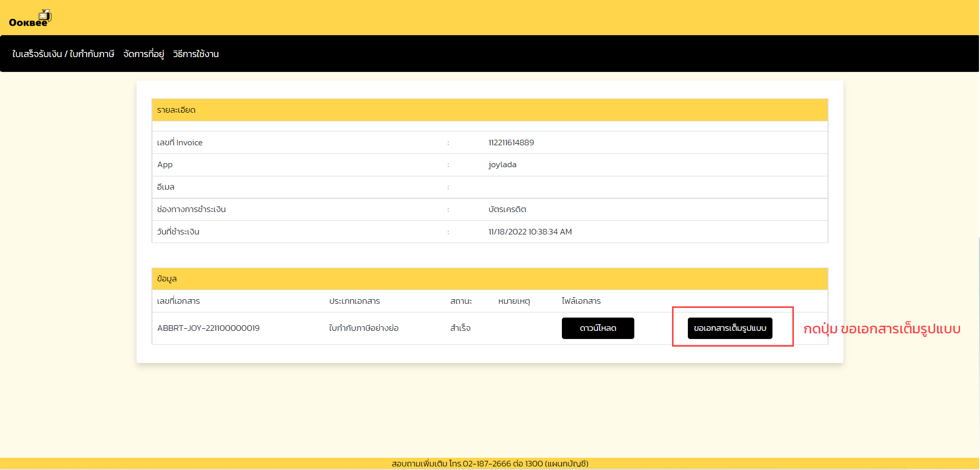Open the ใบเสร็จรับเงิน / ใบกำกับภาษี menu

(x=63, y=54)
